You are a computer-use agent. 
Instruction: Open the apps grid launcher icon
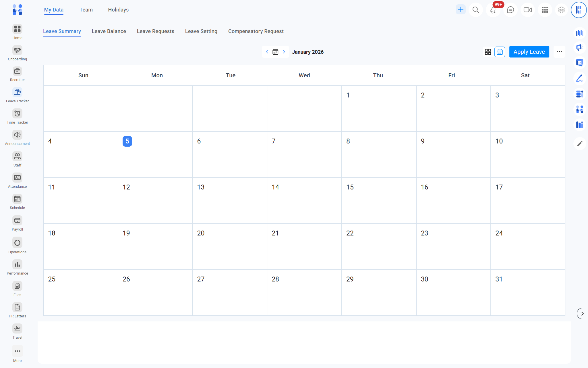pyautogui.click(x=545, y=10)
